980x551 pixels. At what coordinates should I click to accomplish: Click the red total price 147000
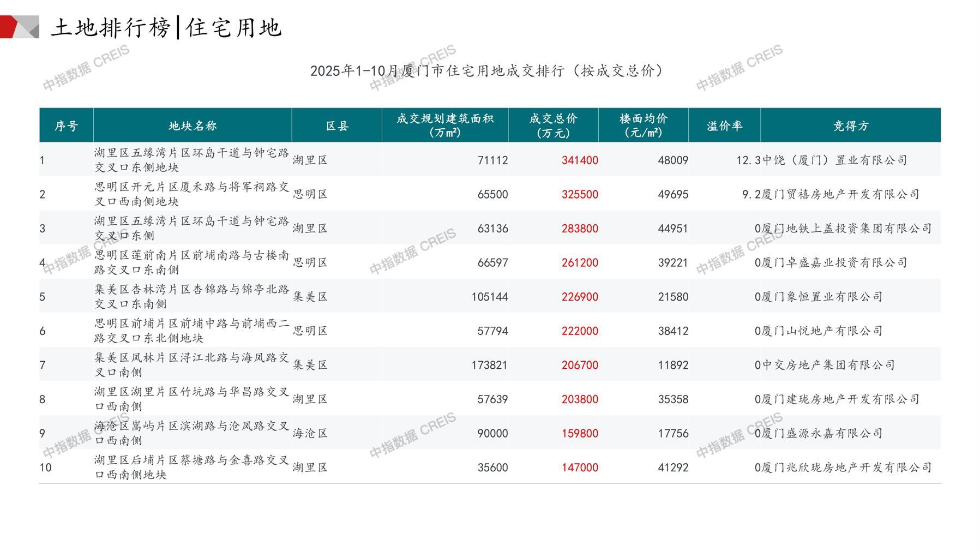click(580, 468)
